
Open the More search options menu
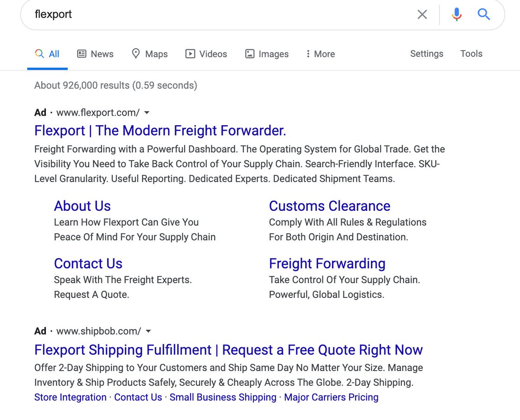pyautogui.click(x=320, y=54)
